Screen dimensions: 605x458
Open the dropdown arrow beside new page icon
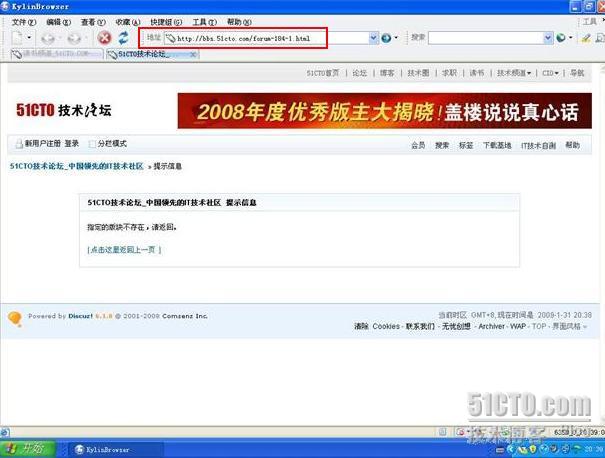pos(29,38)
